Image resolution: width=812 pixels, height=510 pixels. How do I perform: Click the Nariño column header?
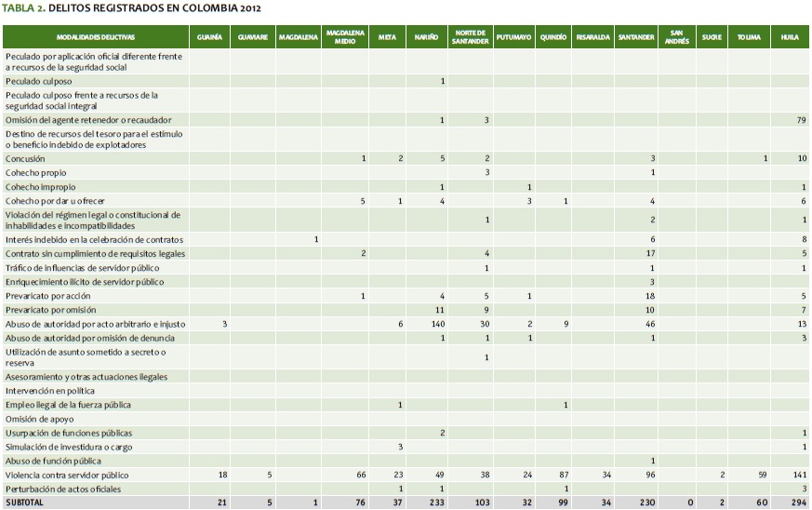[x=426, y=36]
